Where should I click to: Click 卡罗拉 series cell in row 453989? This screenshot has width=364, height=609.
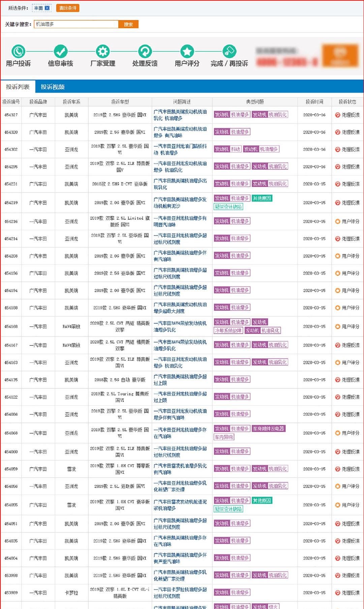pyautogui.click(x=71, y=593)
